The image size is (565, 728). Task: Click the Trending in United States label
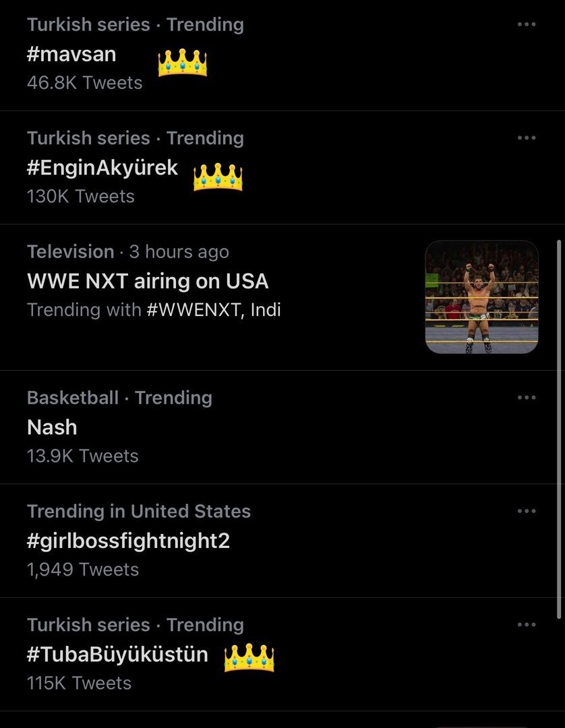coord(138,512)
